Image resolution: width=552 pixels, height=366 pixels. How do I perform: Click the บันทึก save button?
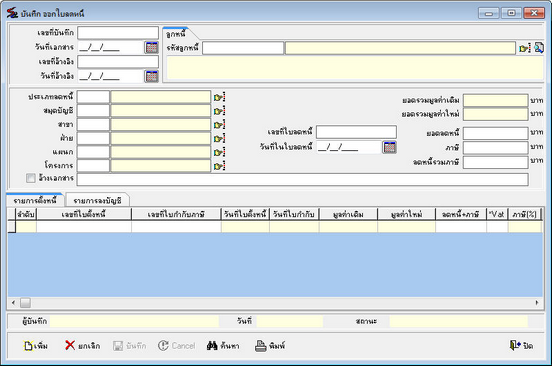tap(130, 346)
